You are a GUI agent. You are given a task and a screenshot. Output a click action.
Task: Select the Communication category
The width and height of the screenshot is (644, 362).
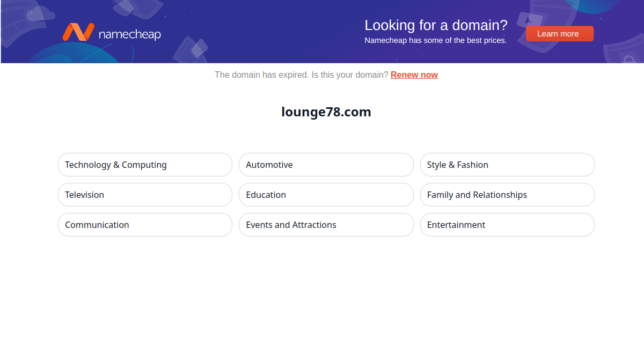coord(145,225)
